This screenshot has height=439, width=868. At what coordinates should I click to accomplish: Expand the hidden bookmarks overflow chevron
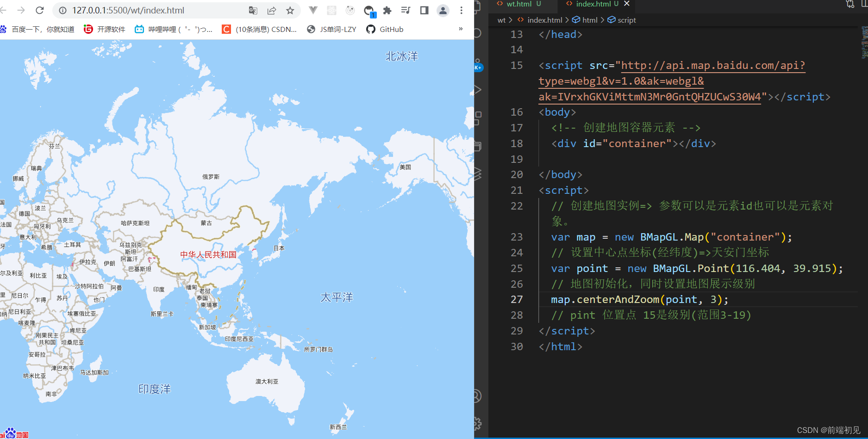pos(461,29)
